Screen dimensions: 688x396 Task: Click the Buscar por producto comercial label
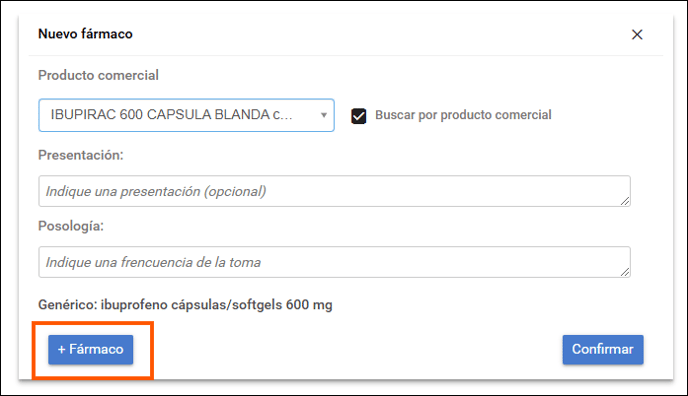tap(463, 115)
